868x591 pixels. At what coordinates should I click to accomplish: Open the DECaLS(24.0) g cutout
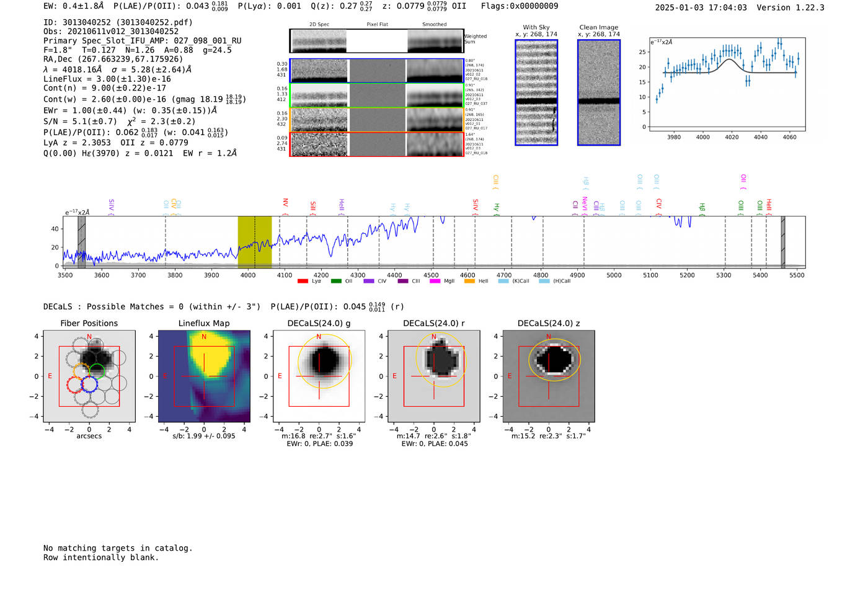pyautogui.click(x=319, y=376)
